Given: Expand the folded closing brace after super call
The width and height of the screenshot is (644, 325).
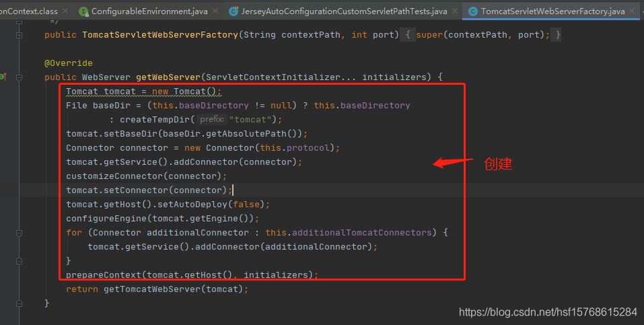Looking at the screenshot, I should [558, 35].
